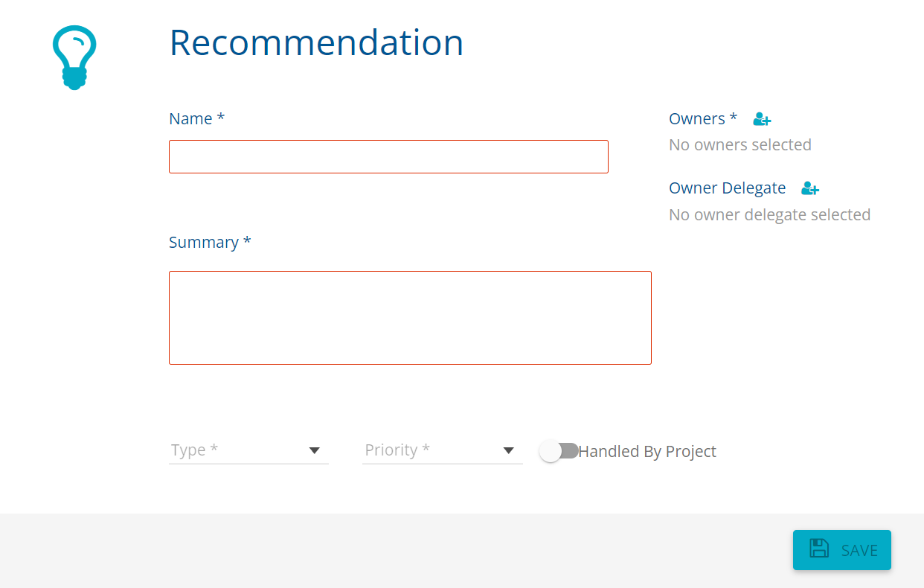Click the 'No owner delegate selected' text
The image size is (924, 588).
click(769, 215)
